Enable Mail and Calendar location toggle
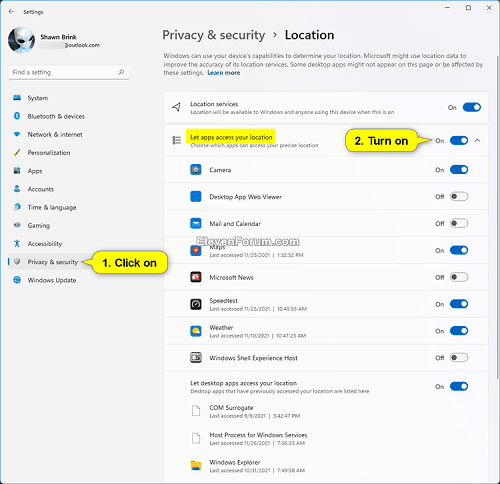The width and height of the screenshot is (500, 484). pyautogui.click(x=459, y=223)
